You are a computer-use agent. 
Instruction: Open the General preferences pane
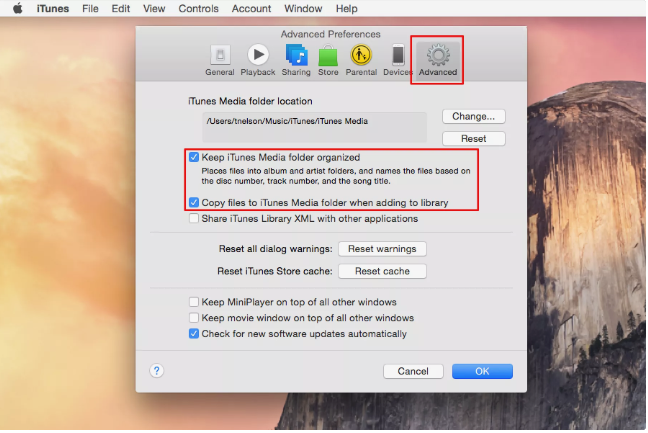220,60
